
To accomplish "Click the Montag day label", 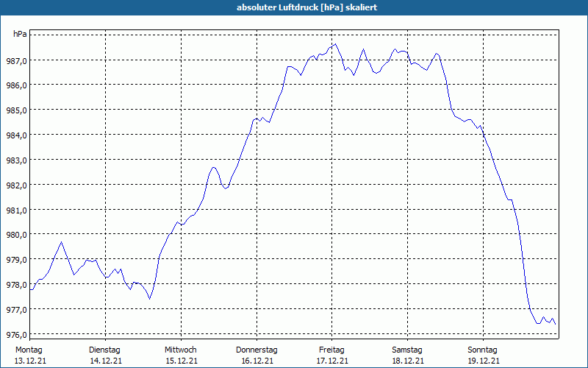I will coord(29,350).
